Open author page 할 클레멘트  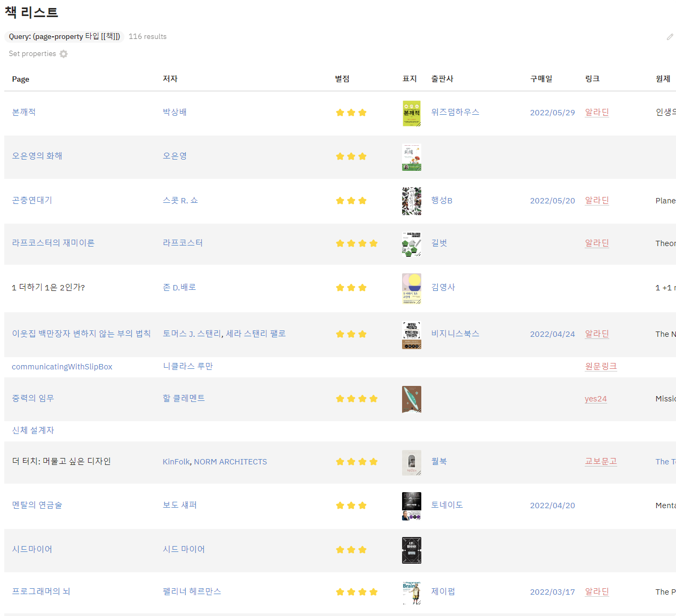pyautogui.click(x=184, y=398)
